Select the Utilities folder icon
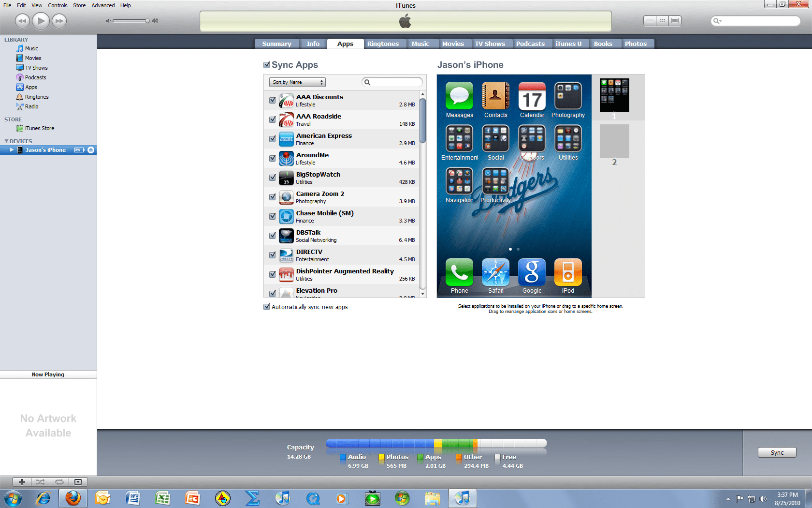Image resolution: width=812 pixels, height=508 pixels. point(568,138)
